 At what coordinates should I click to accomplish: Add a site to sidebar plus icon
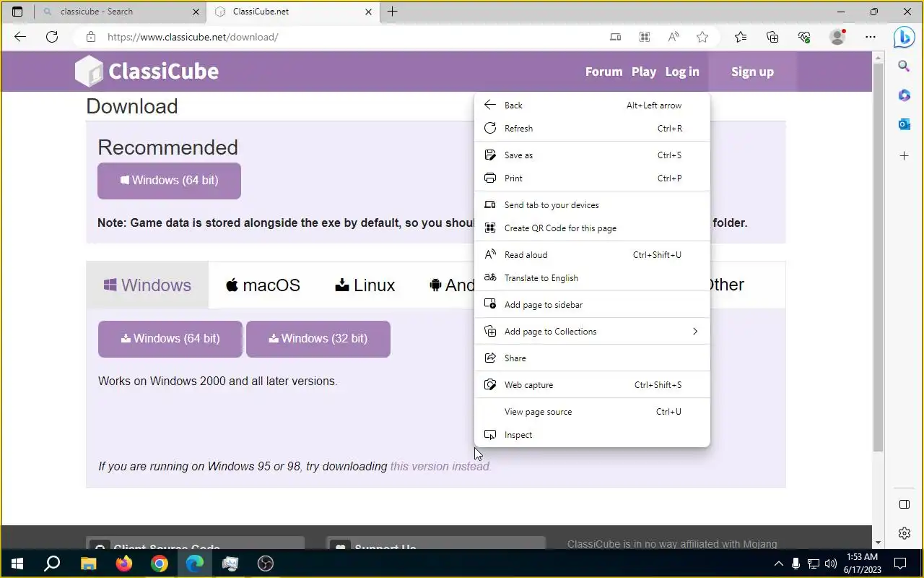904,155
